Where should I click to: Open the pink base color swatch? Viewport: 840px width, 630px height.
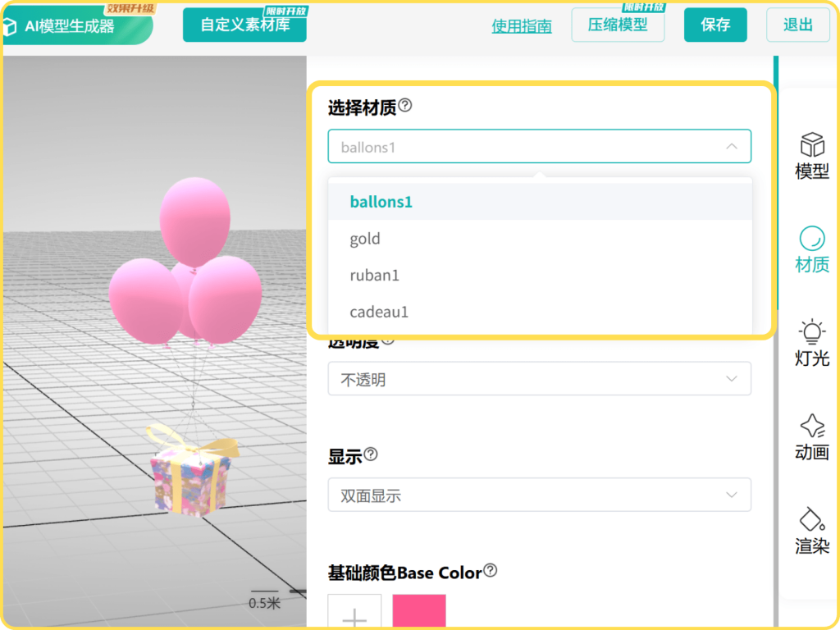[x=419, y=611]
